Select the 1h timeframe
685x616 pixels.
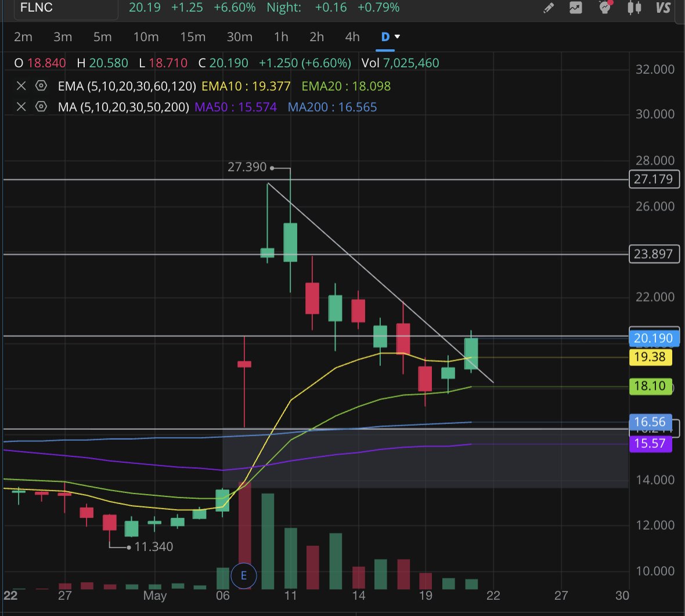pyautogui.click(x=281, y=37)
